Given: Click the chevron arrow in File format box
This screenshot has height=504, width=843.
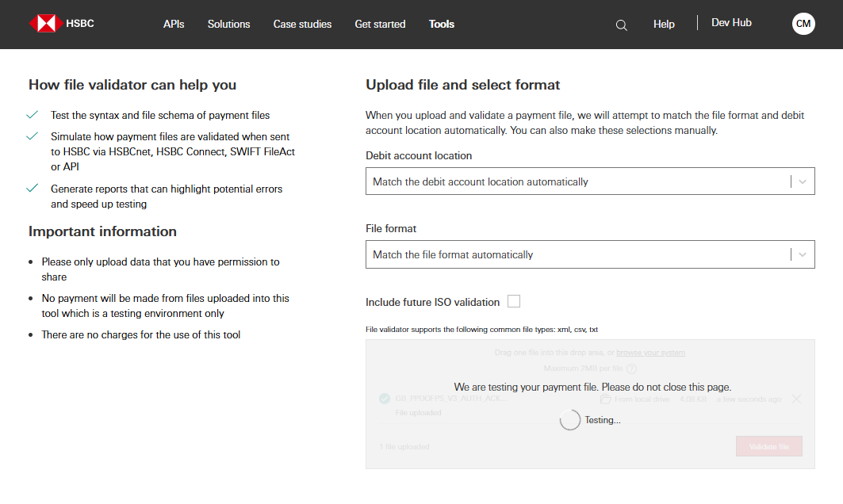Looking at the screenshot, I should [803, 254].
